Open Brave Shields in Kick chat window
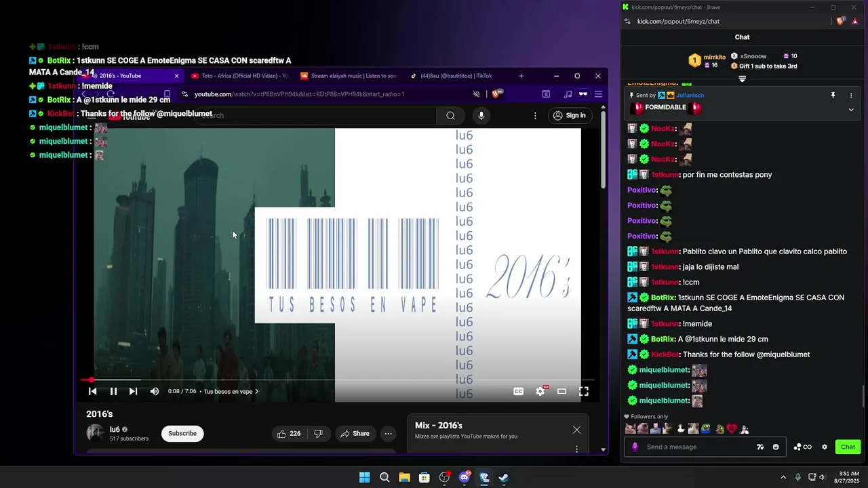868x488 pixels. (841, 21)
